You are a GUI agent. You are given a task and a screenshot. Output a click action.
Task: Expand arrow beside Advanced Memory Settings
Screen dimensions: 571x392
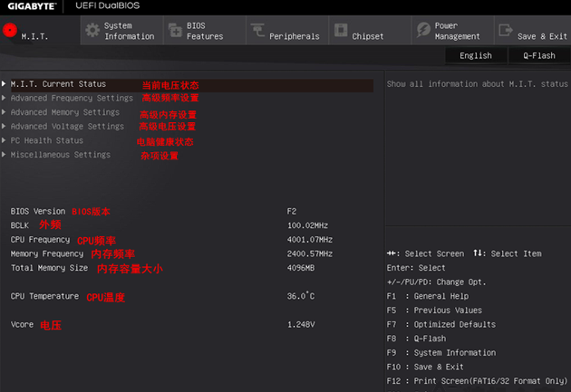5,112
